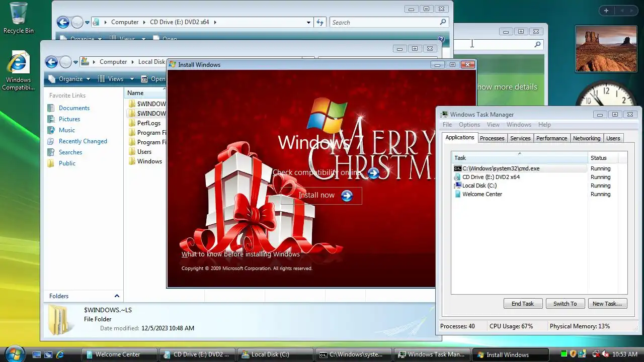Switch to the Services tab
Screen dimensions: 644x362
(520, 138)
